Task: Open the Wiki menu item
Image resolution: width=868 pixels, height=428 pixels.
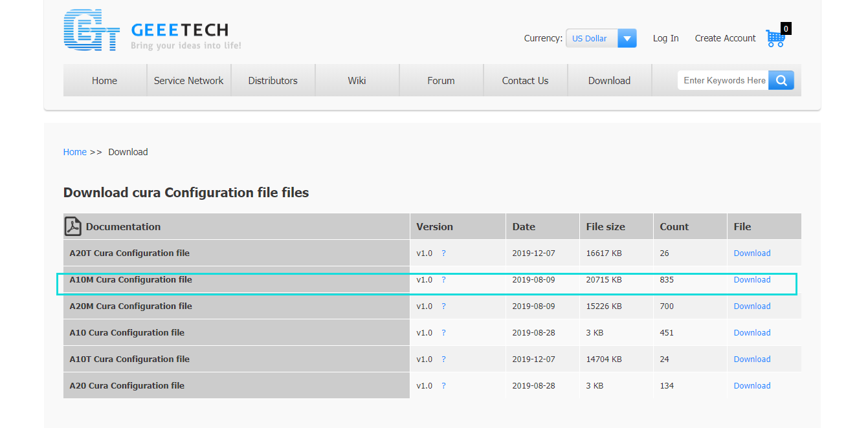Action: point(357,81)
